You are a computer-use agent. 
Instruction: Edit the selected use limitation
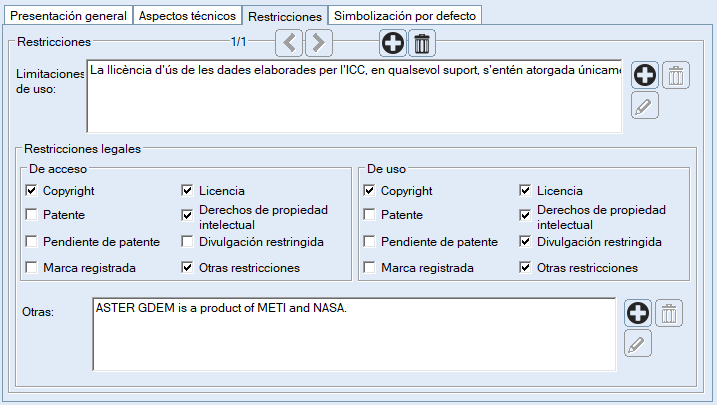click(645, 105)
